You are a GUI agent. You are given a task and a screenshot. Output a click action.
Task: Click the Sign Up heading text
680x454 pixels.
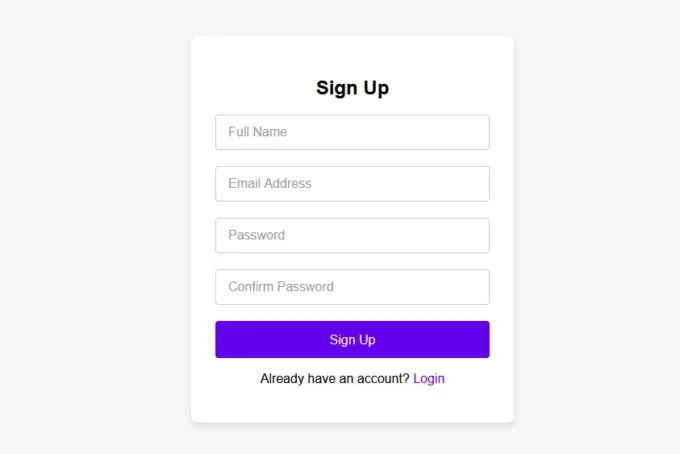pos(352,88)
